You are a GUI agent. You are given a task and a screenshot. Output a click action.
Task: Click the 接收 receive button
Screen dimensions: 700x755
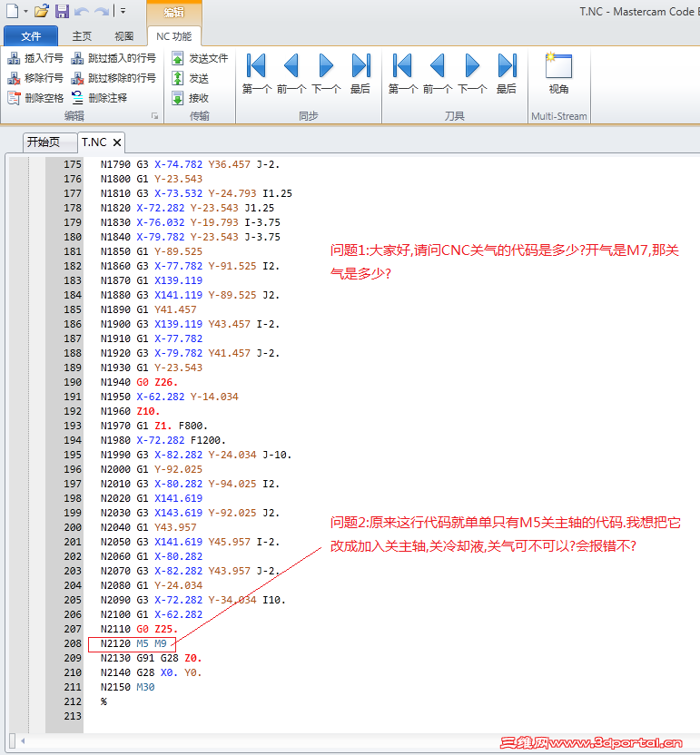click(191, 98)
